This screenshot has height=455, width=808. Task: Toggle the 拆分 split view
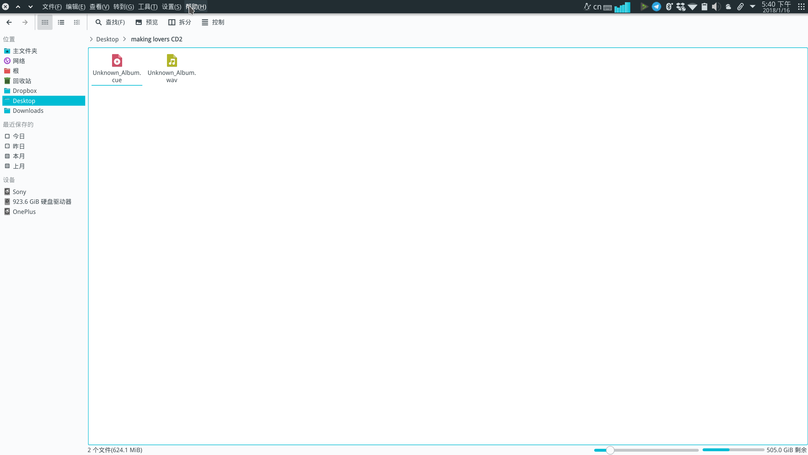(x=180, y=22)
